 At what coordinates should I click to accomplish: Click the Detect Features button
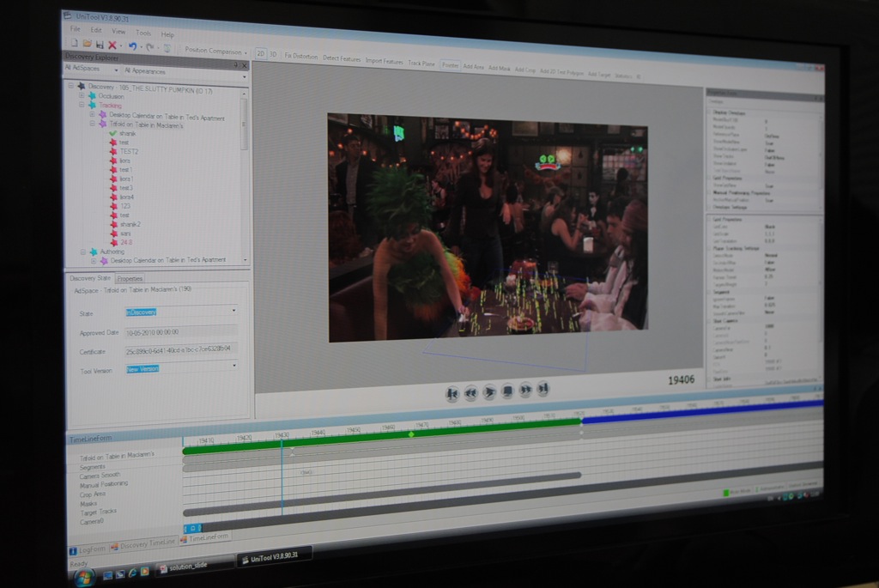tap(342, 58)
